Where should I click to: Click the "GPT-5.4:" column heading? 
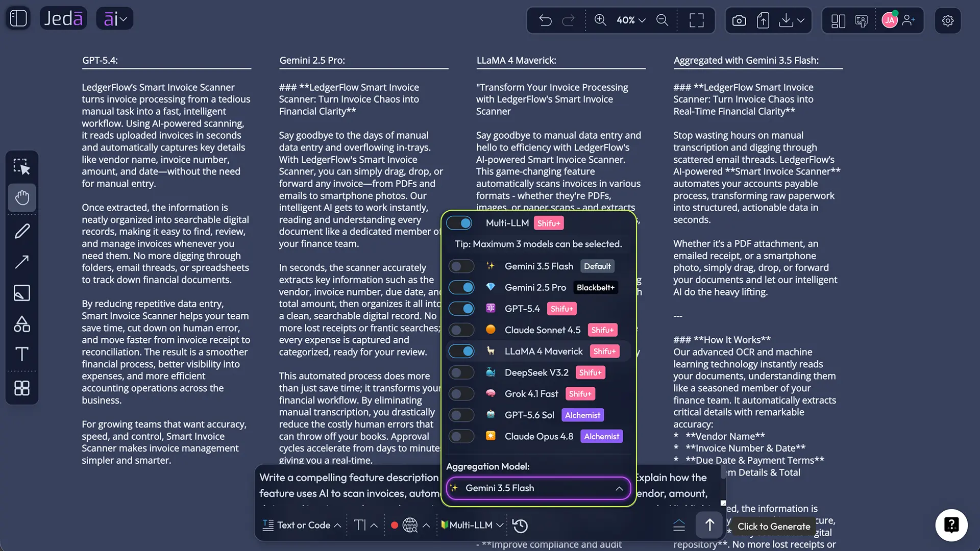100,60
